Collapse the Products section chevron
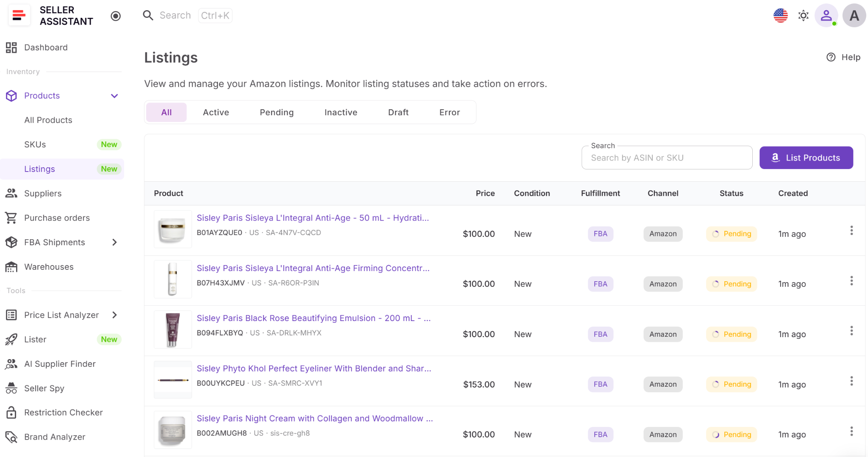 [114, 96]
